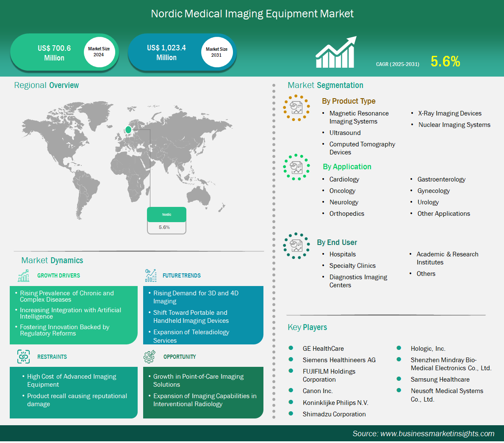The image size is (504, 443).
Task: Select the Hologic, Inc. key player bullet
Action: [399, 348]
